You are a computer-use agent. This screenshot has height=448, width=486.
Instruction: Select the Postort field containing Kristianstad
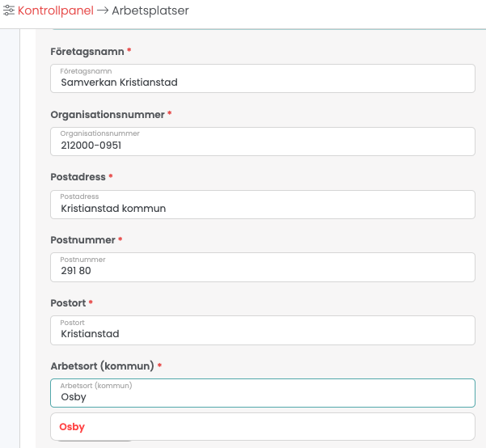pyautogui.click(x=263, y=330)
